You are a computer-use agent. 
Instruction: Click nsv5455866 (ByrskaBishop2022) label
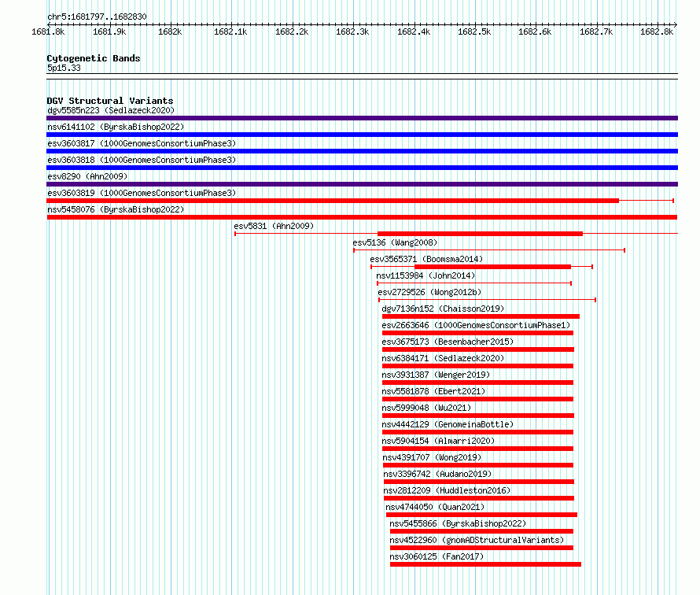458,523
